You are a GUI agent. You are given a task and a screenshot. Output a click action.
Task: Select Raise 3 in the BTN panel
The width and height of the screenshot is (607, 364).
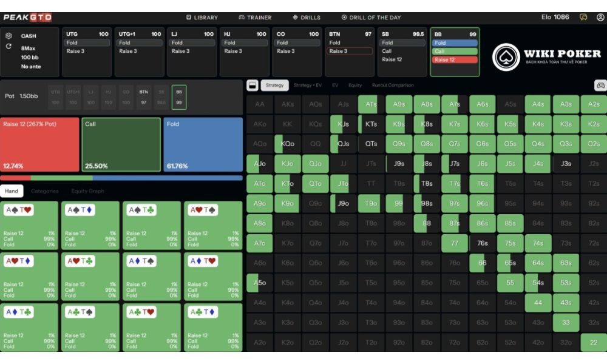350,51
